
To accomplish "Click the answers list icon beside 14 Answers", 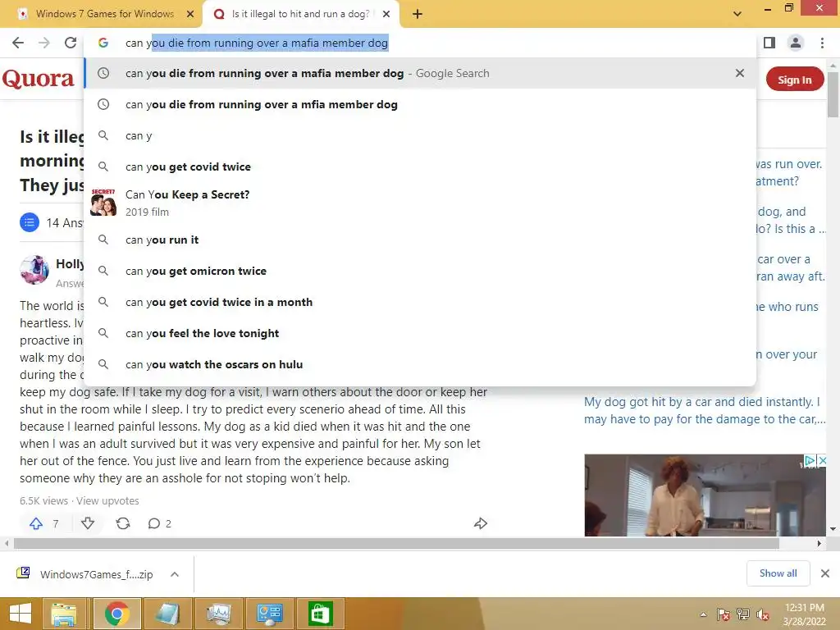I will tap(30, 222).
